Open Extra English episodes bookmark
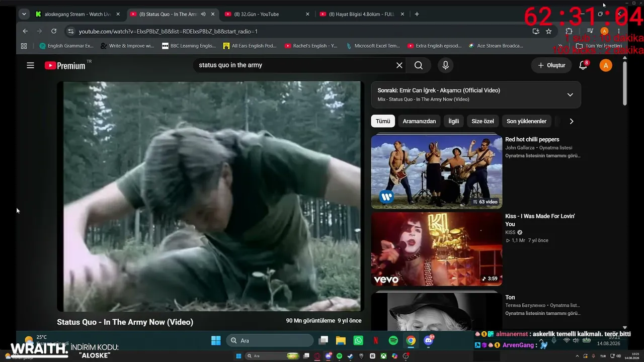644x362 pixels. coord(434,46)
